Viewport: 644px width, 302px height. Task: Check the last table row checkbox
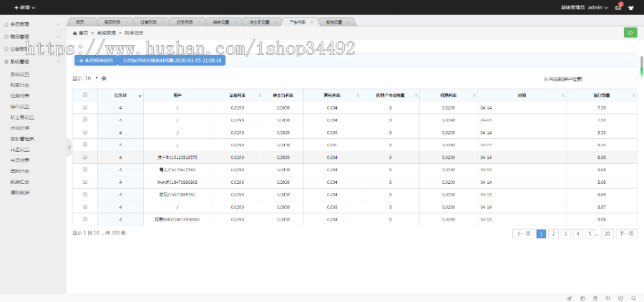point(85,218)
